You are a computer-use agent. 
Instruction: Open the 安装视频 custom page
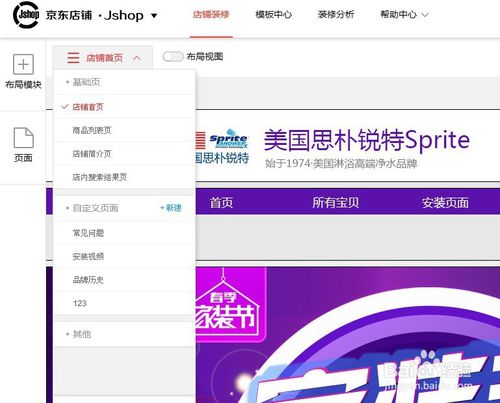[x=124, y=256]
